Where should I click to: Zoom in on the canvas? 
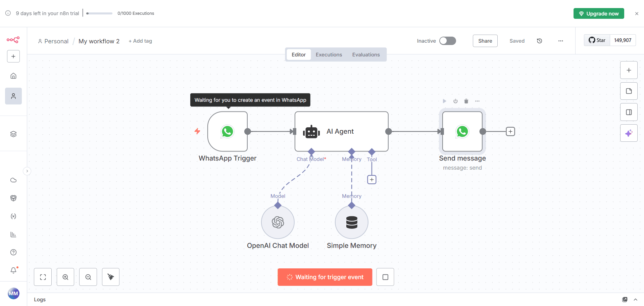pos(65,277)
